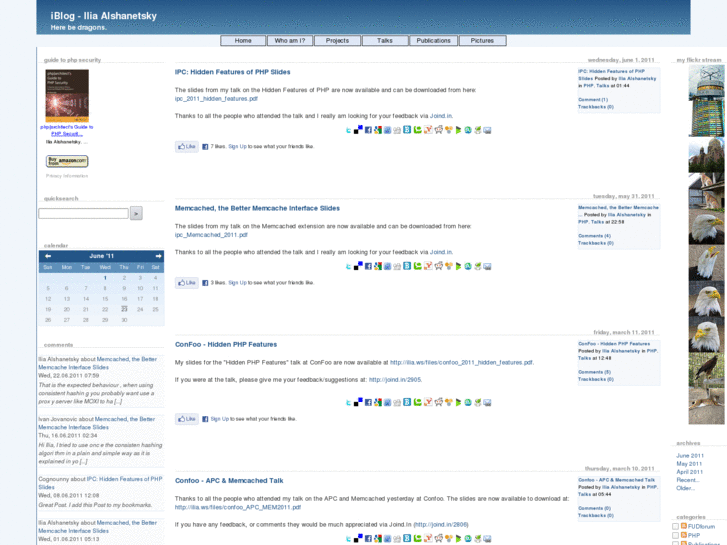
Task: Open post title IPC: Hidden Features of PHP Slides
Action: 232,72
